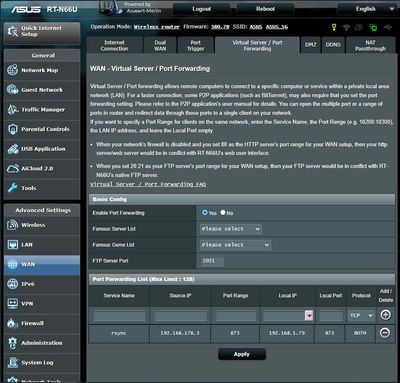The width and height of the screenshot is (400, 383).
Task: Click the firmware version 380.70 link
Action: (x=220, y=27)
